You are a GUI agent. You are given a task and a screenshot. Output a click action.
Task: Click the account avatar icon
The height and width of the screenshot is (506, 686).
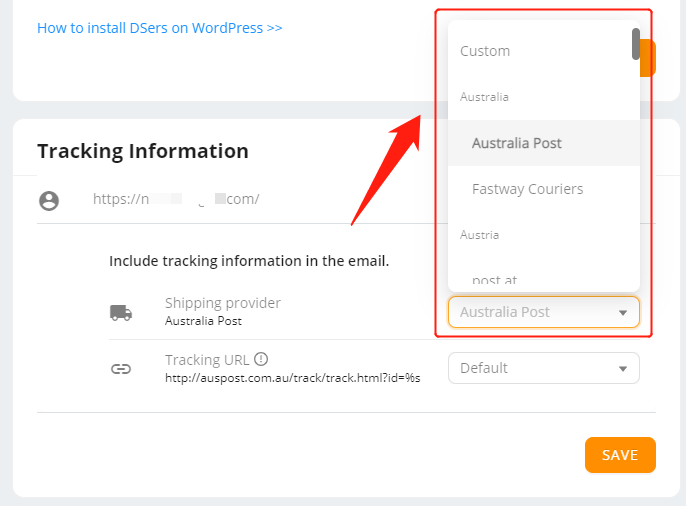49,201
